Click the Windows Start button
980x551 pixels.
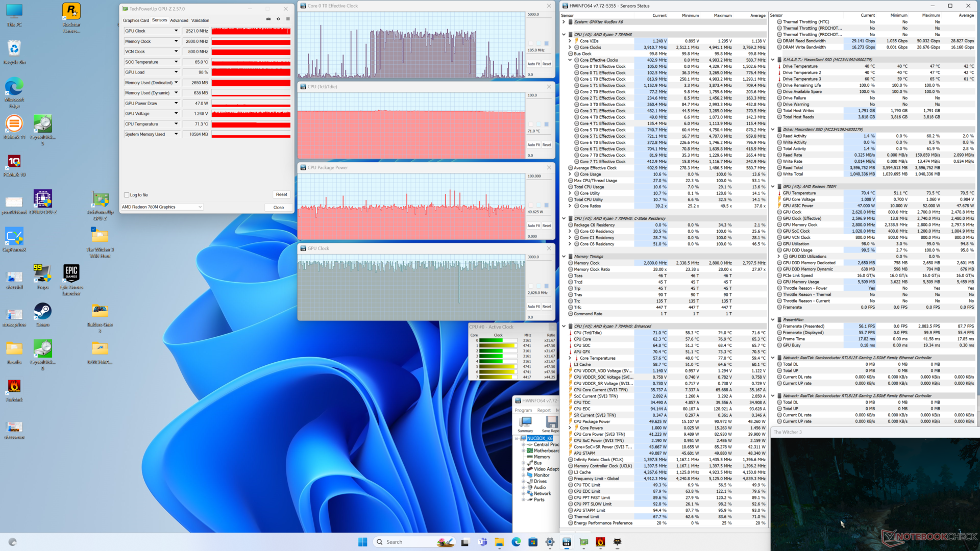point(362,542)
